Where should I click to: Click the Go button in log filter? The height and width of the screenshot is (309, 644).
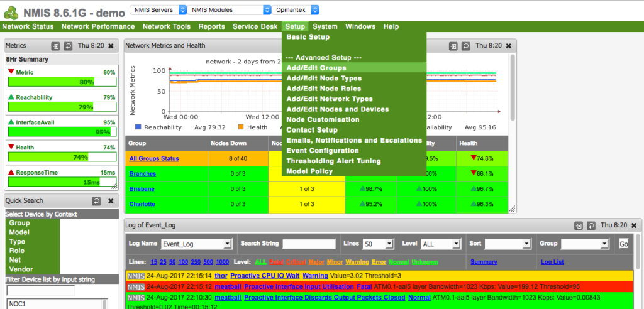click(x=623, y=244)
